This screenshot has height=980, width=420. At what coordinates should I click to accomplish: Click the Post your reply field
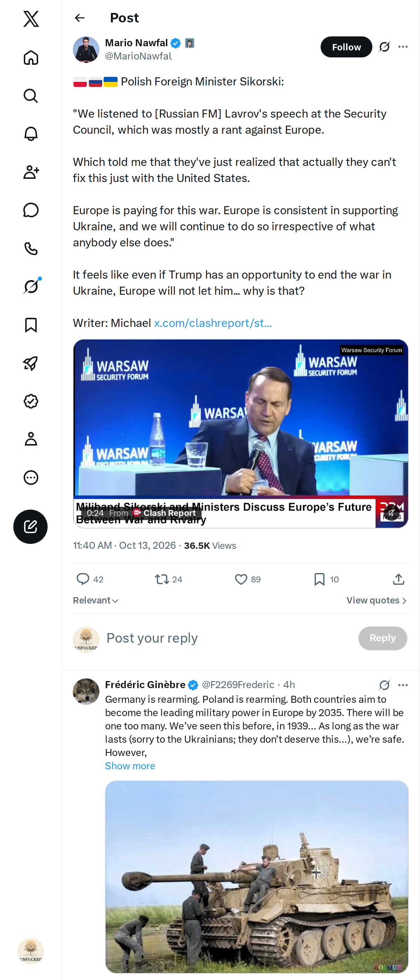pos(228,638)
